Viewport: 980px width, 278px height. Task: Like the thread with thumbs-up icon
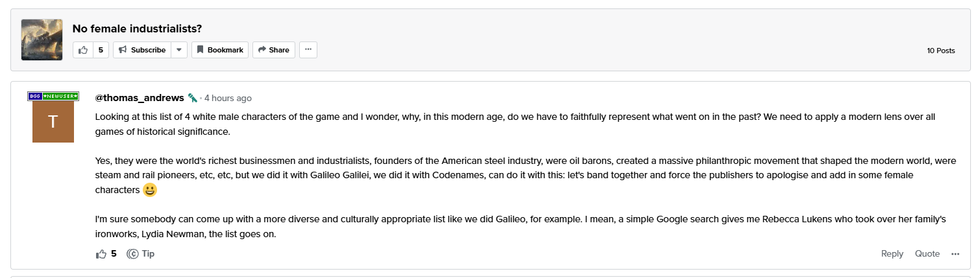(x=83, y=50)
